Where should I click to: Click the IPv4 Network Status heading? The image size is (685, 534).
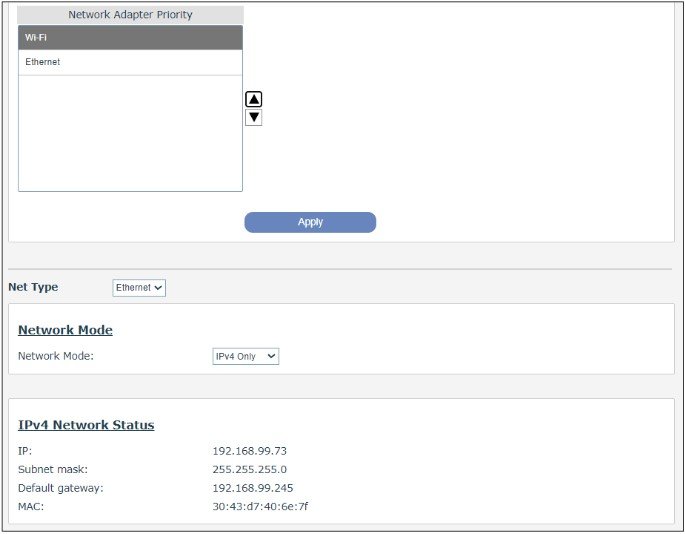click(x=86, y=425)
